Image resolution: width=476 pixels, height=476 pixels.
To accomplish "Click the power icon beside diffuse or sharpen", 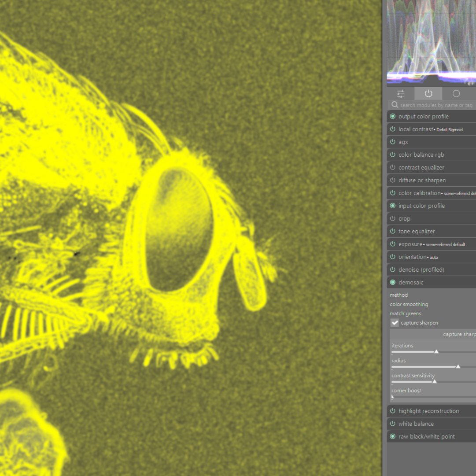I will pos(393,180).
